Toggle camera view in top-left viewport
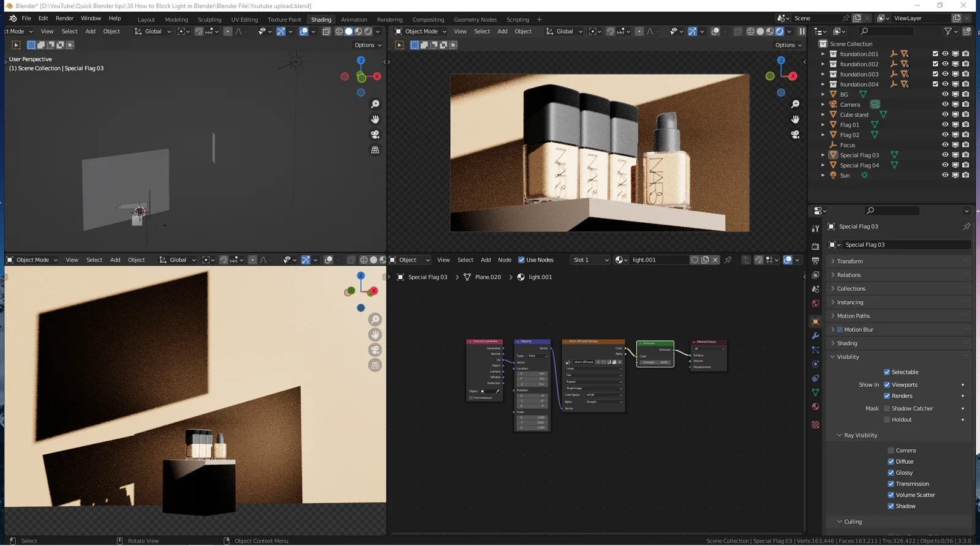The width and height of the screenshot is (980, 546). 375,135
